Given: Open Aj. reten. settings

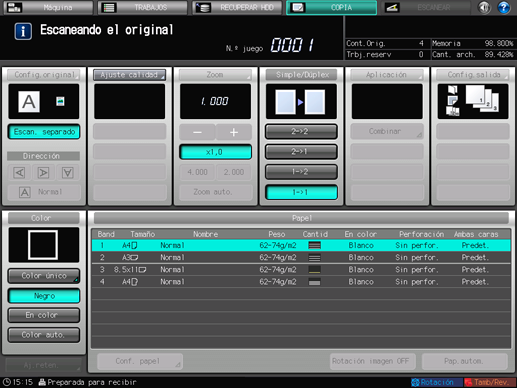Looking at the screenshot, I should [x=43, y=365].
